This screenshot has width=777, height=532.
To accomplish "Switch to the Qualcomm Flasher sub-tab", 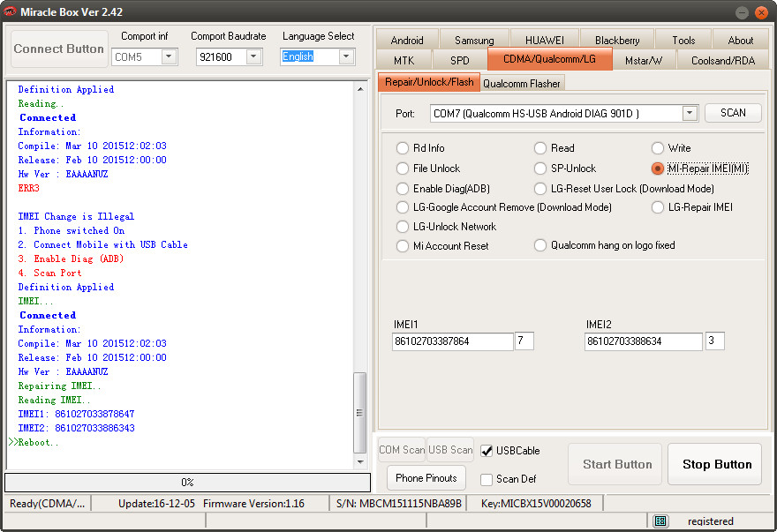I will click(x=522, y=83).
